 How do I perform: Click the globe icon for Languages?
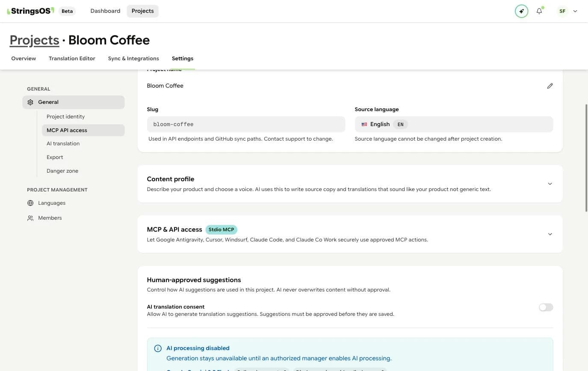click(x=30, y=203)
